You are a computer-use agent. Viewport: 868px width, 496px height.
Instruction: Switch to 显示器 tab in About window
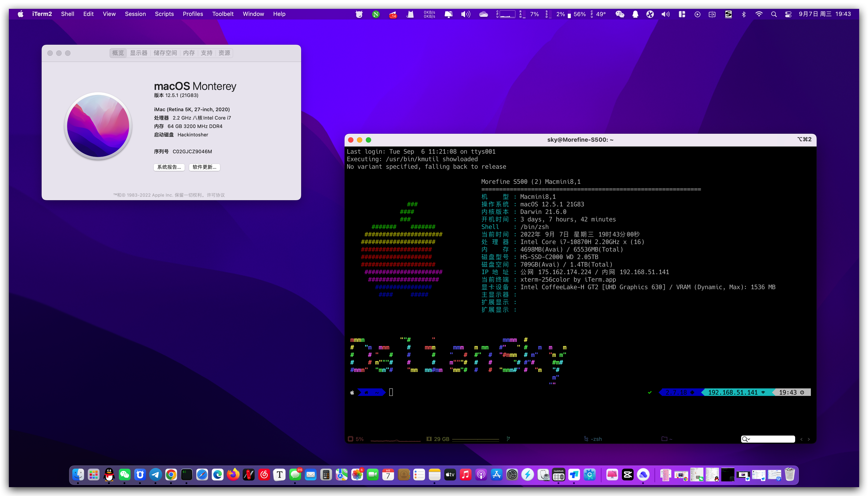139,53
